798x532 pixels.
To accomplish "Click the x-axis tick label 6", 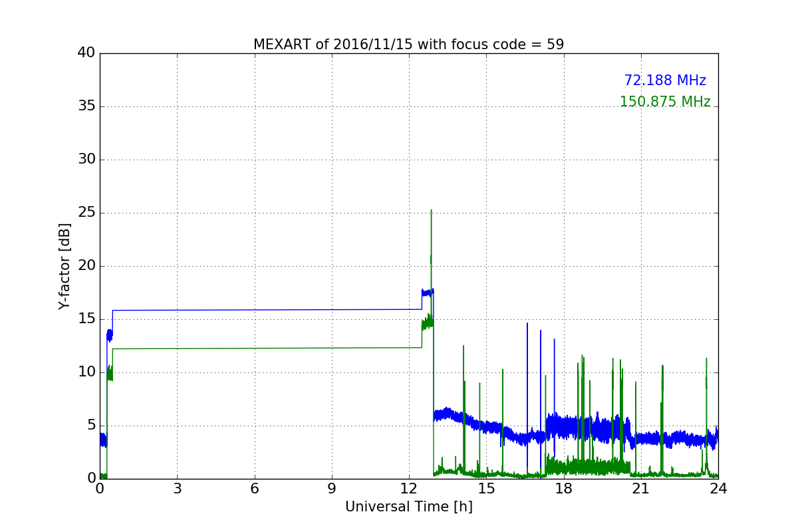I will coord(254,489).
